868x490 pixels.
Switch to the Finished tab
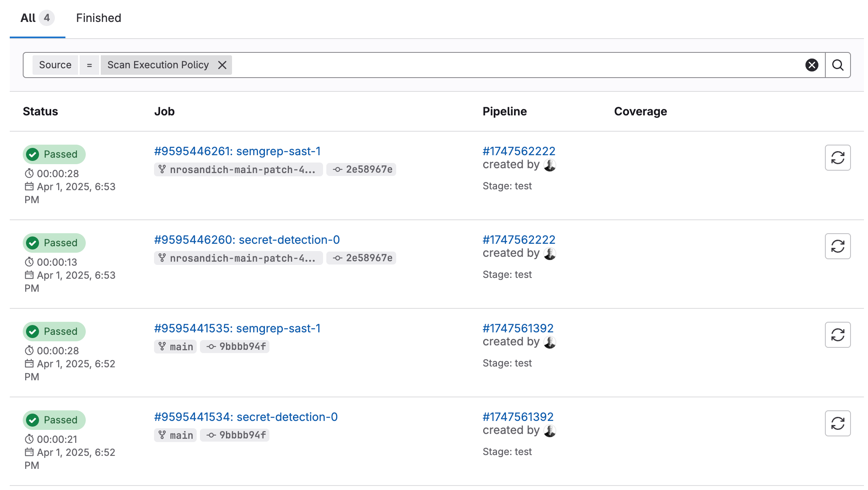click(98, 18)
